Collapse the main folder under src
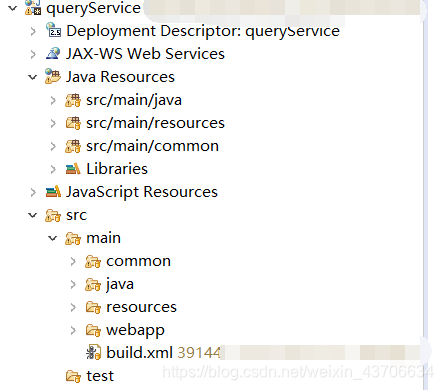The height and width of the screenshot is (390, 443). (53, 238)
